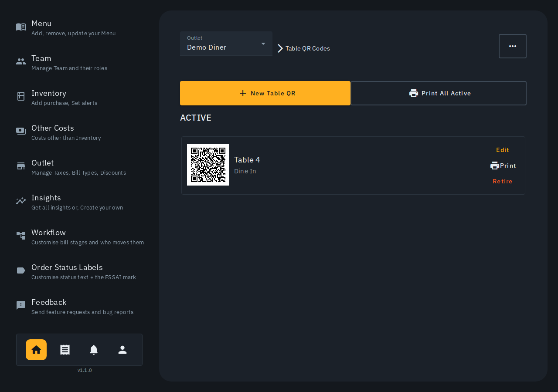Image resolution: width=558 pixels, height=392 pixels.
Task: Open the Menu book icon
Action: click(x=21, y=27)
